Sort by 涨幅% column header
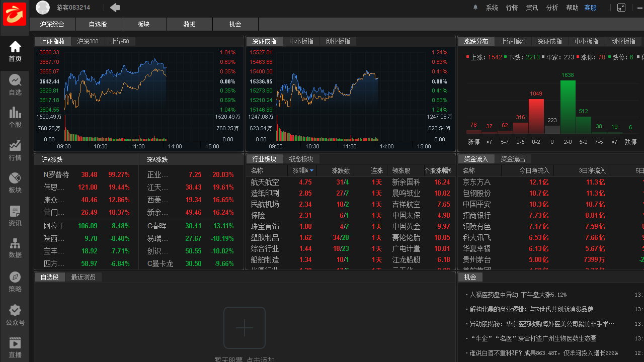Screen dimensions: 644x362 [x=302, y=170]
